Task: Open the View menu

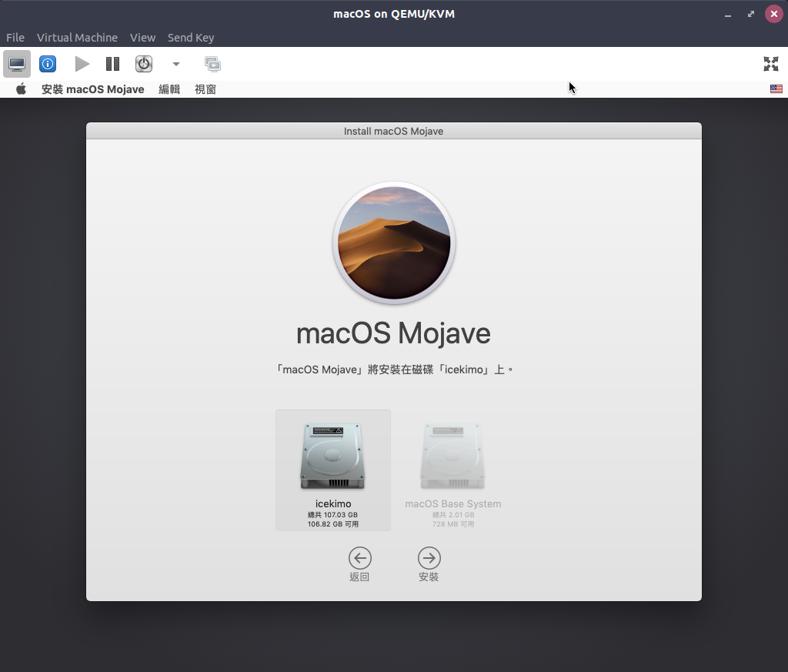Action: pyautogui.click(x=142, y=38)
